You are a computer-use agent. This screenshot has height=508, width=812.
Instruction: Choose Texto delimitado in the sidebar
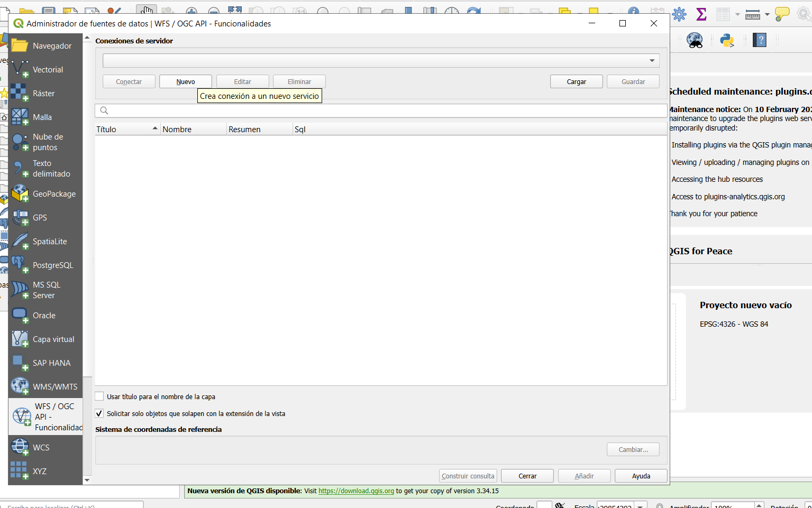[45, 169]
